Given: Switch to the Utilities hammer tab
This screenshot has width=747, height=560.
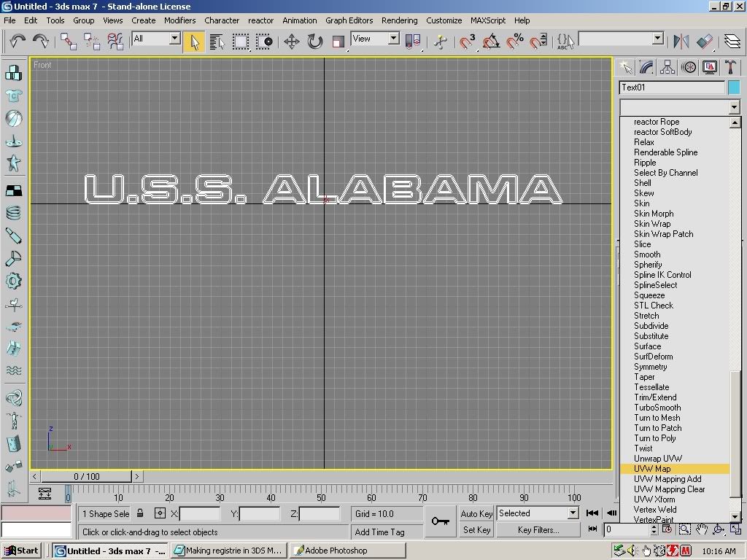Looking at the screenshot, I should [x=730, y=68].
